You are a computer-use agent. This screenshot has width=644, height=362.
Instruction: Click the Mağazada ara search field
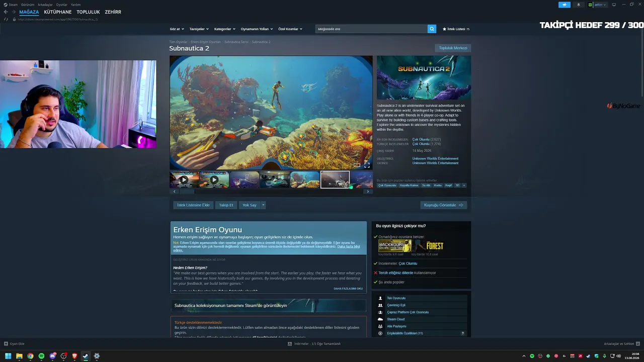(371, 29)
